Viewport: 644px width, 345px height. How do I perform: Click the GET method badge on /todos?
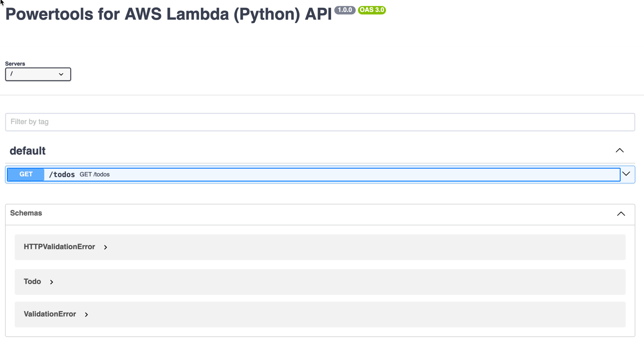(26, 174)
